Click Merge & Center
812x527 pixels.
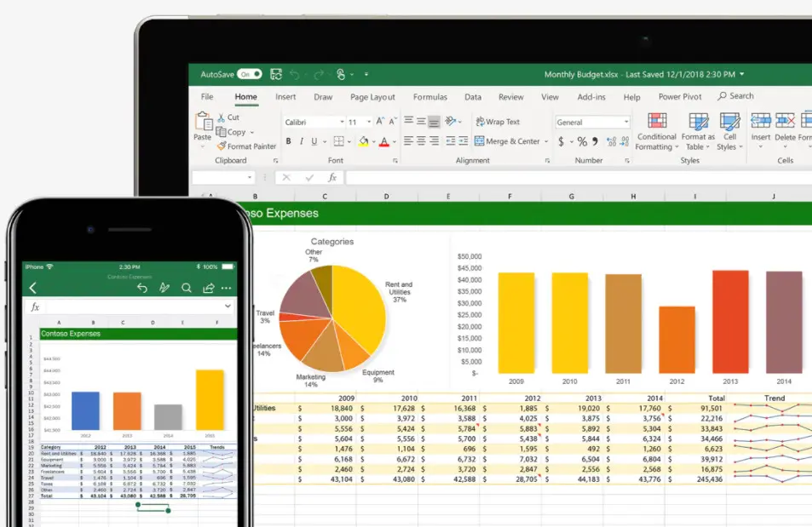[510, 140]
